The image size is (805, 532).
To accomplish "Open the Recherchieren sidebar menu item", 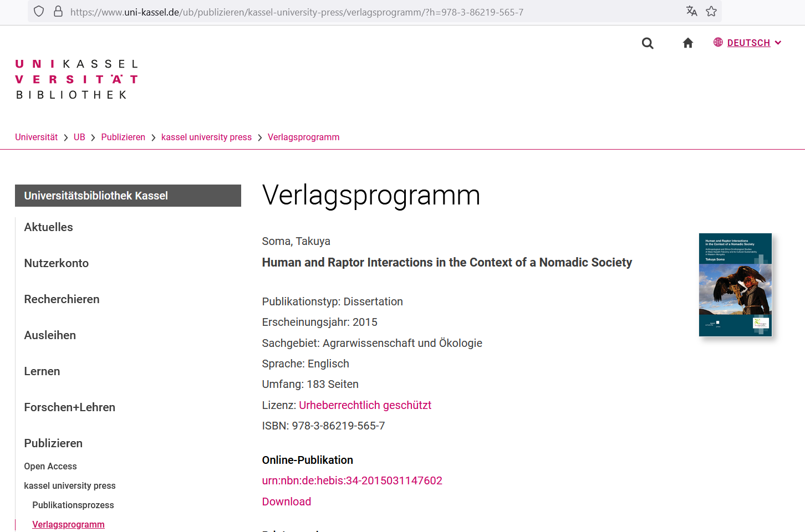I will (x=62, y=299).
